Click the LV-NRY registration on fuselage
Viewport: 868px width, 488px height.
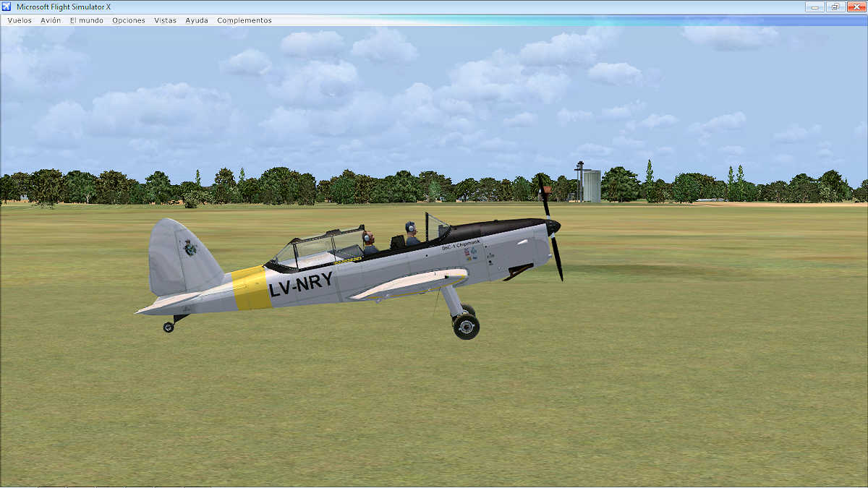point(300,286)
